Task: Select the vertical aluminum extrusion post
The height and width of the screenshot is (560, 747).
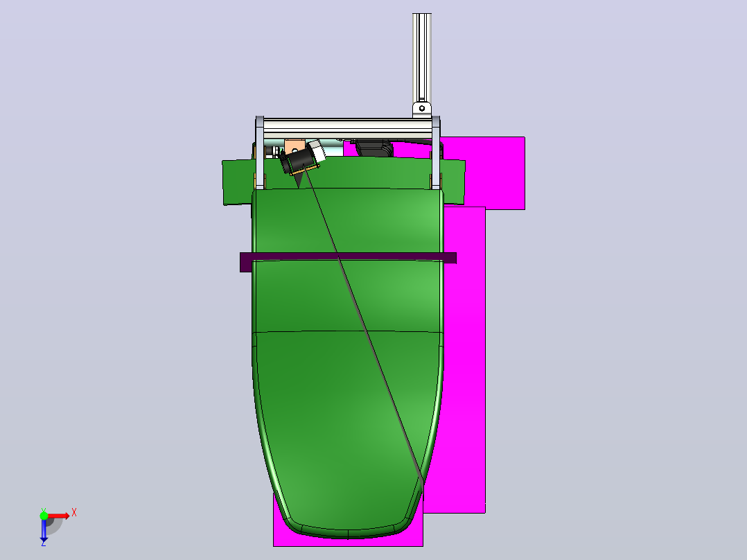Action: pyautogui.click(x=421, y=58)
